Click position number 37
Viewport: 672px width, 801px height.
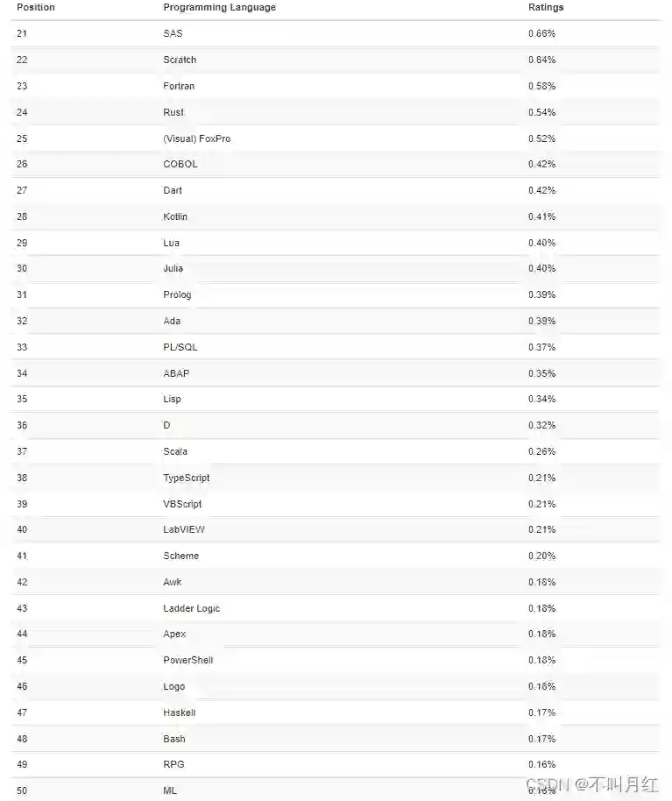coord(22,452)
